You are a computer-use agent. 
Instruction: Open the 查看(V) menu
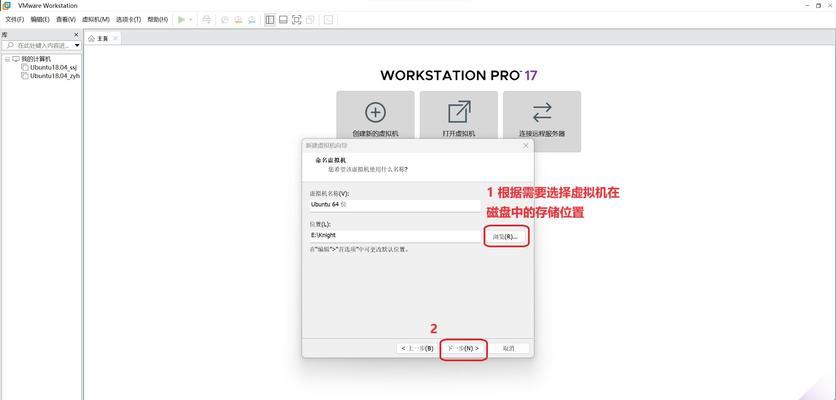66,20
